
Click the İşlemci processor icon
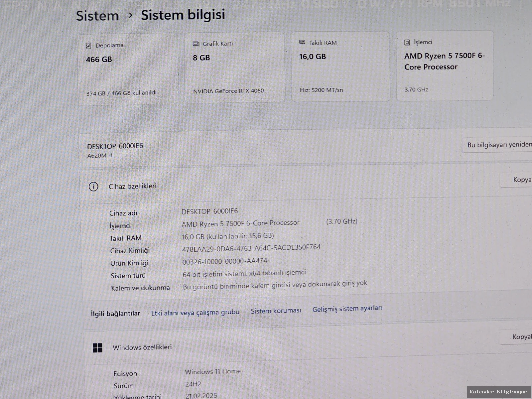(x=407, y=42)
